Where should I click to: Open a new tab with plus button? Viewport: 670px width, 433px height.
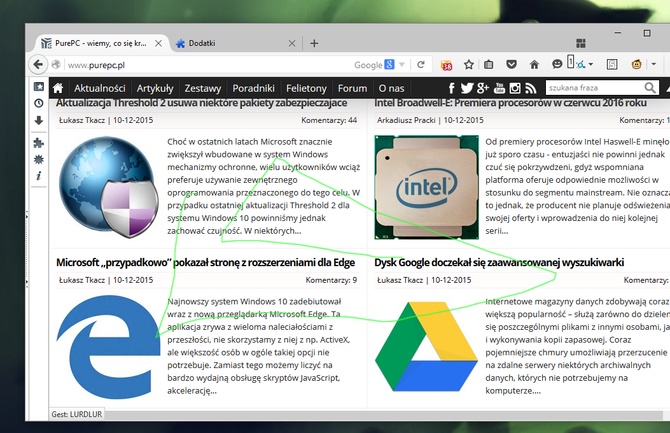(314, 43)
